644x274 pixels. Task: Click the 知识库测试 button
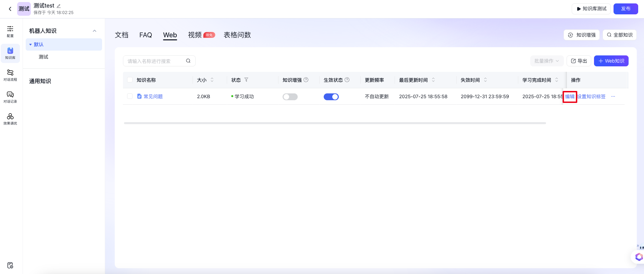pyautogui.click(x=591, y=9)
